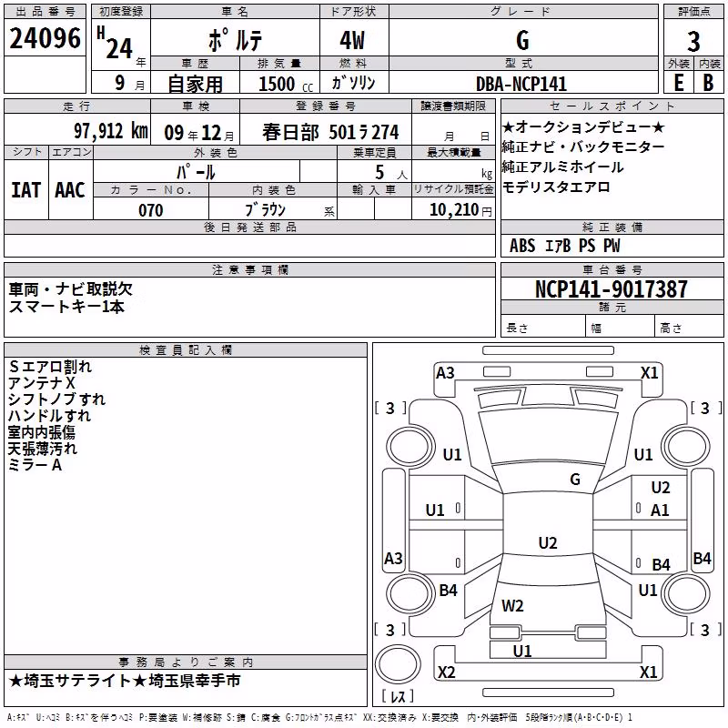Select X2 mark on rear bumper corner
The height and width of the screenshot is (728, 728).
[x=446, y=672]
